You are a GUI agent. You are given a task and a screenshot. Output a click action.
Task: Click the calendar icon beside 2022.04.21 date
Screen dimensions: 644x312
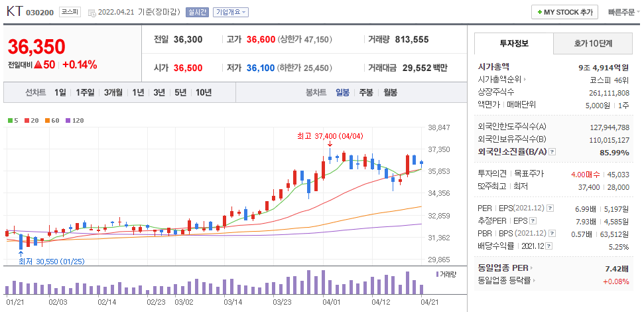click(x=92, y=13)
